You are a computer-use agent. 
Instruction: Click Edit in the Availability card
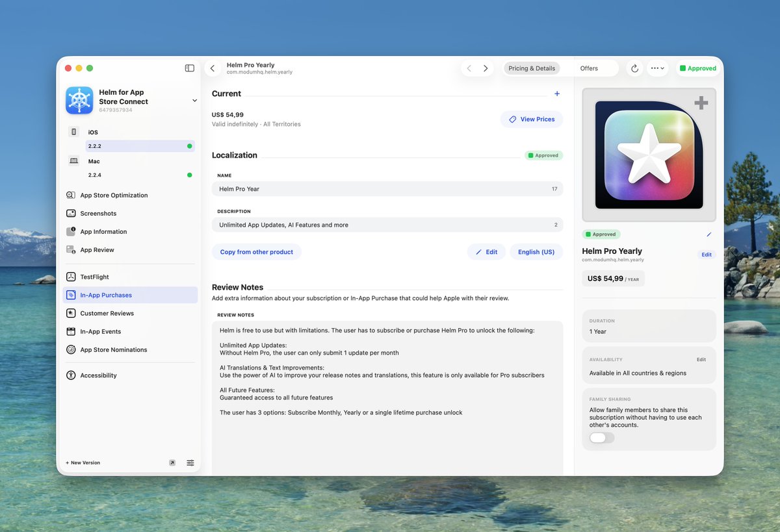(701, 359)
